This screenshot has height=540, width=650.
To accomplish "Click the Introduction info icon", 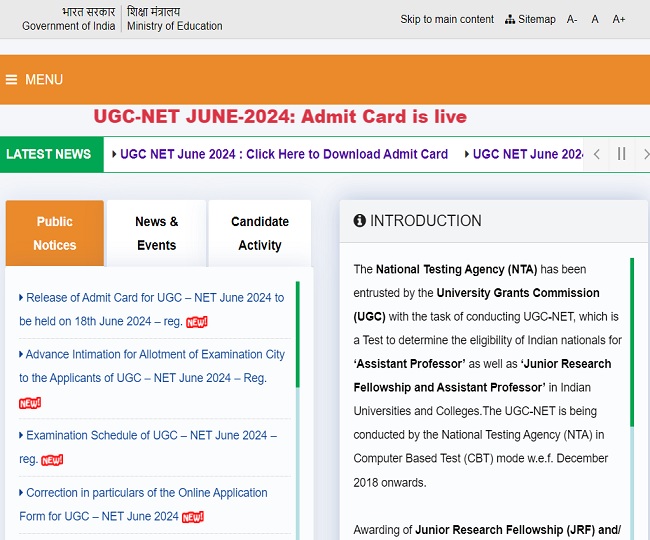I will click(359, 220).
